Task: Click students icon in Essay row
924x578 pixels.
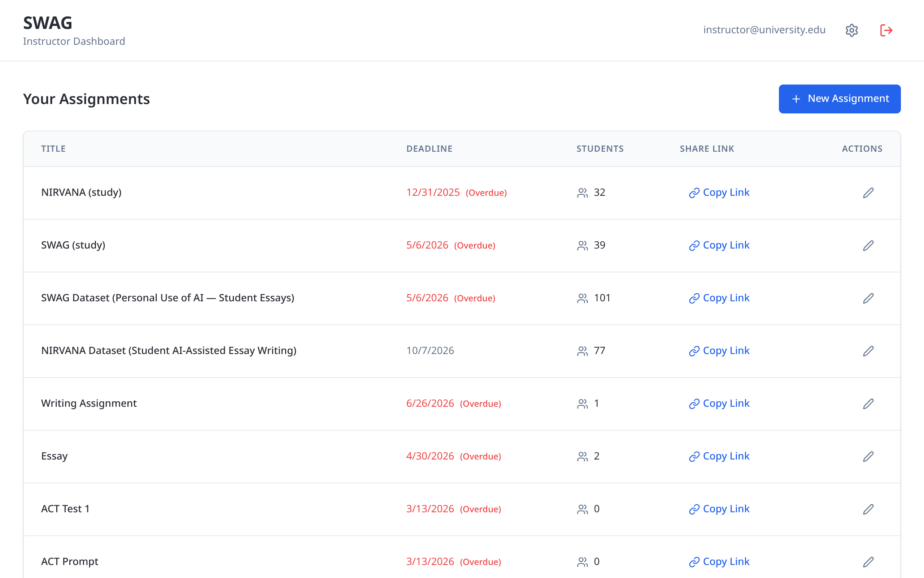Action: (582, 456)
